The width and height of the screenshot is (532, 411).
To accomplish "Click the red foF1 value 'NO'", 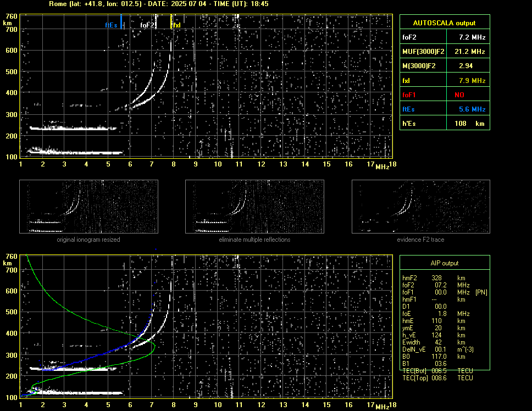I will [459, 95].
